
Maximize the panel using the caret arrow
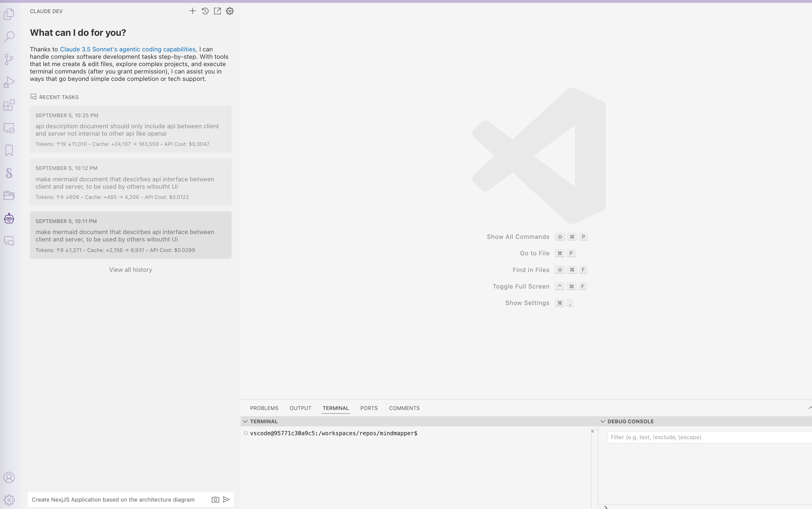point(810,407)
